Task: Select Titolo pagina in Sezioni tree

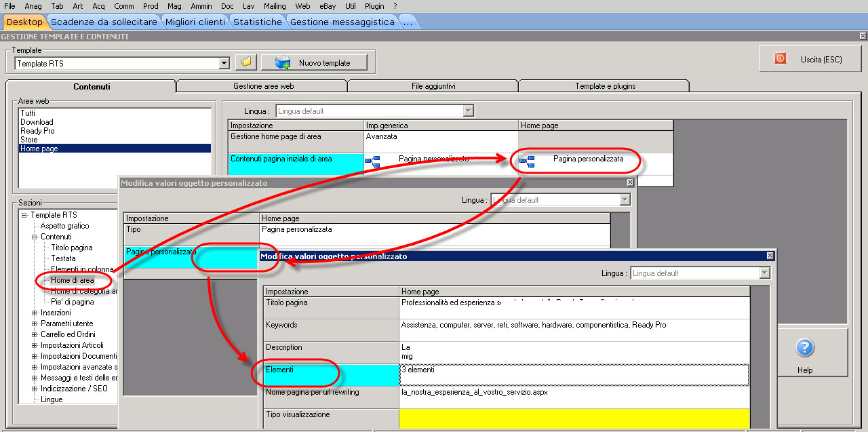Action: 72,248
